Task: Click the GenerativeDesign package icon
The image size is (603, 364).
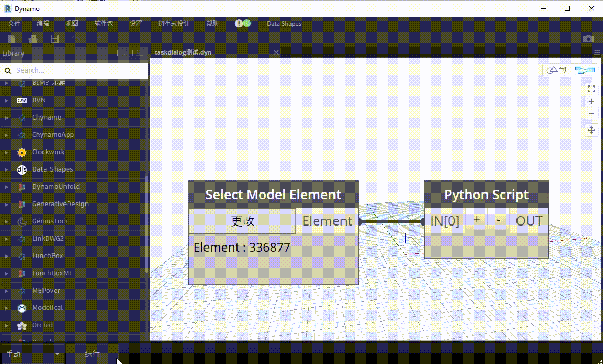Action: coord(22,204)
